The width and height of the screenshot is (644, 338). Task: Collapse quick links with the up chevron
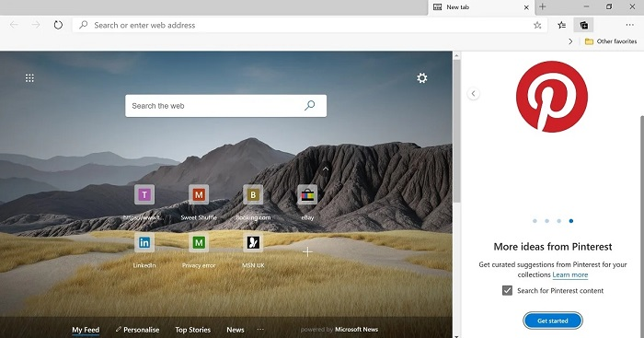tap(326, 169)
